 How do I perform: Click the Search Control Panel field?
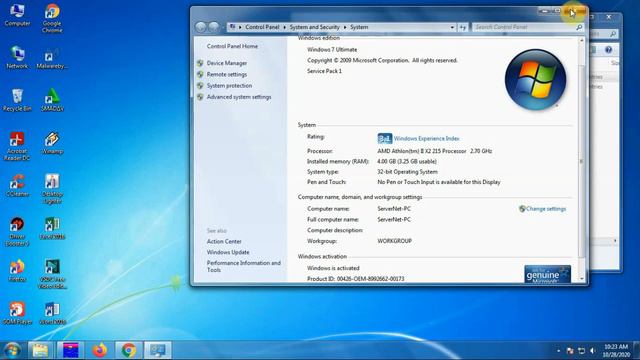point(528,27)
